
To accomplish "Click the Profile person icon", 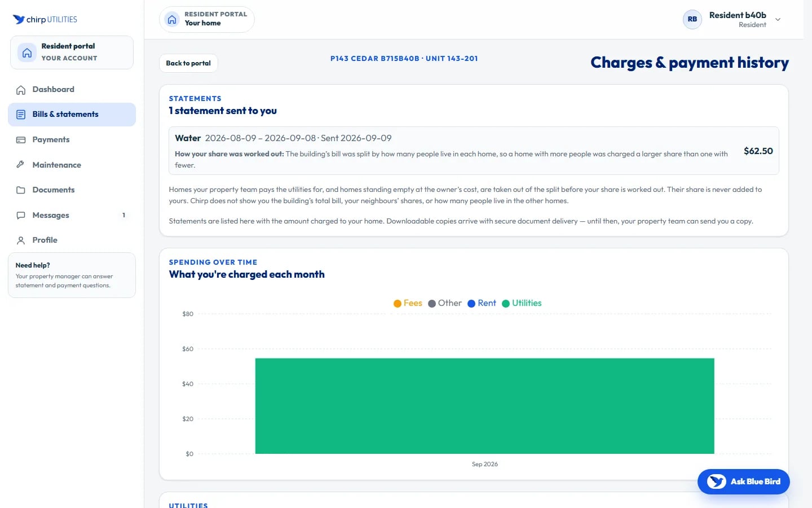I will coord(21,240).
